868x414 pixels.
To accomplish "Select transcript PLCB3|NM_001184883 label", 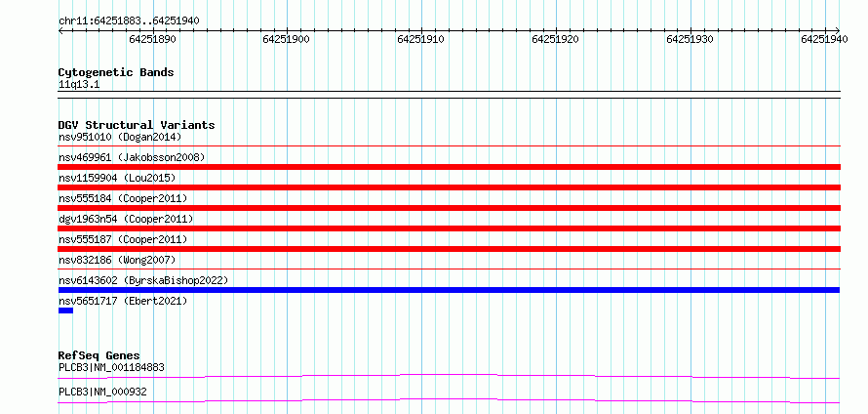I will click(111, 367).
